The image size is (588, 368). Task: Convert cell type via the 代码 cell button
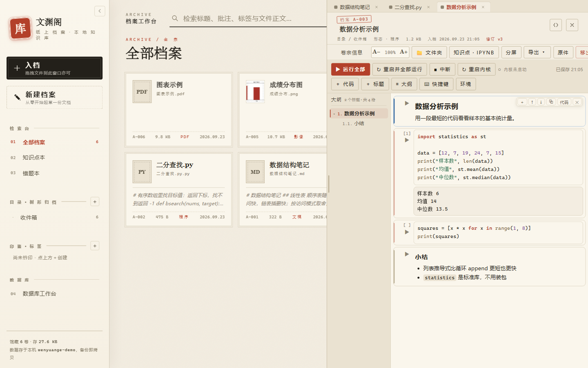tap(564, 102)
